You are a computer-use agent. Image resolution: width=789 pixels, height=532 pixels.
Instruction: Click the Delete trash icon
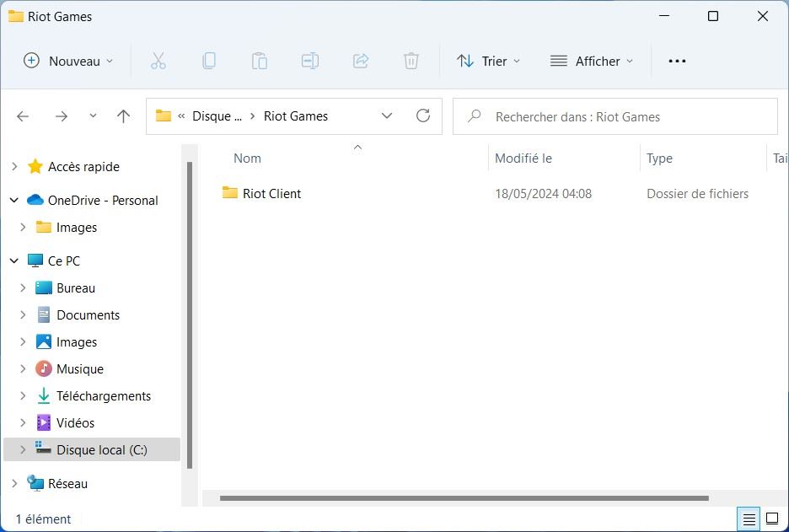[x=411, y=61]
